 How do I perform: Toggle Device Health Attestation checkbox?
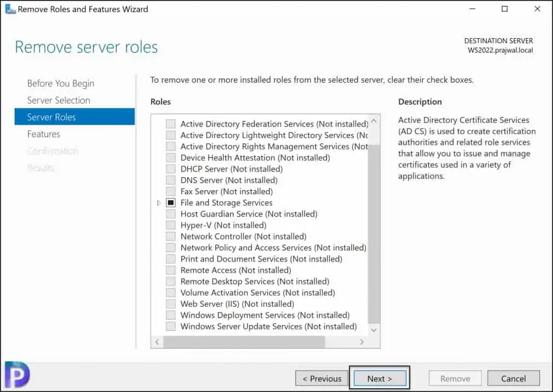pos(171,158)
